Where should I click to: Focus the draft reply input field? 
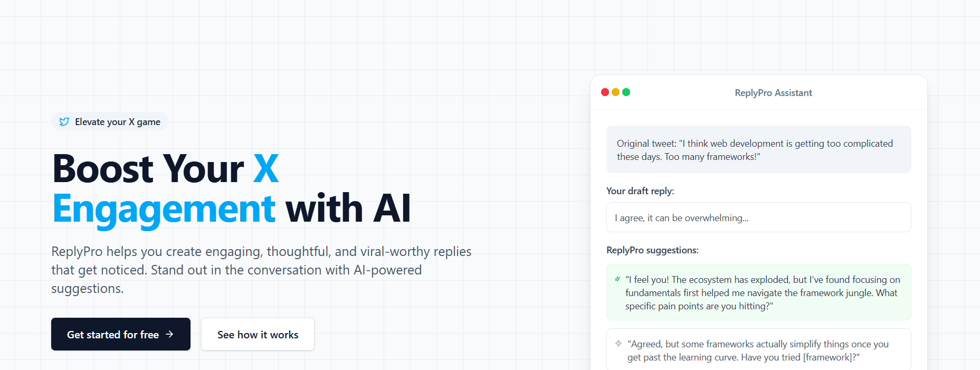[x=758, y=217]
